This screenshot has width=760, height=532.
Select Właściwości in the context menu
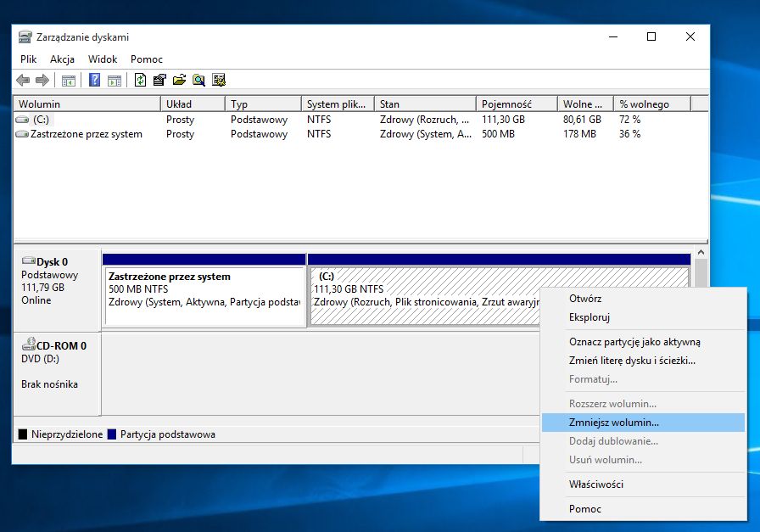coord(595,484)
